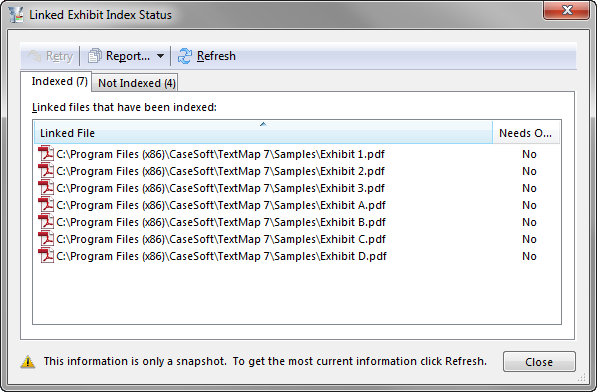
Task: Click the Close button
Action: click(x=539, y=362)
